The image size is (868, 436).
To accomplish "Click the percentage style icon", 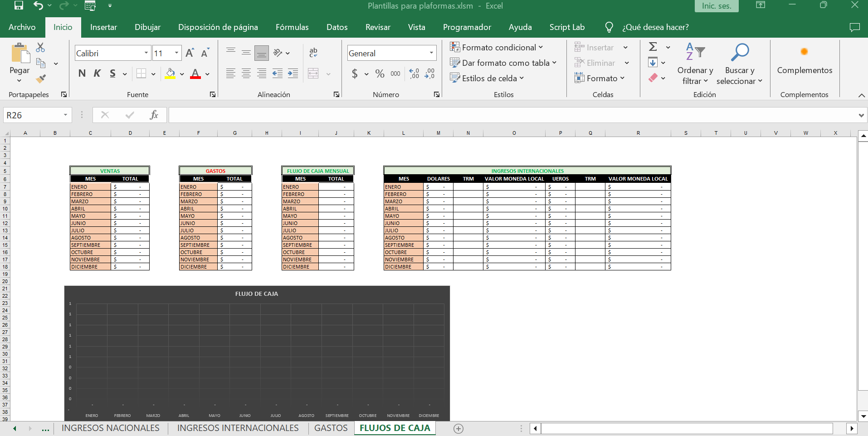I will pyautogui.click(x=380, y=73).
